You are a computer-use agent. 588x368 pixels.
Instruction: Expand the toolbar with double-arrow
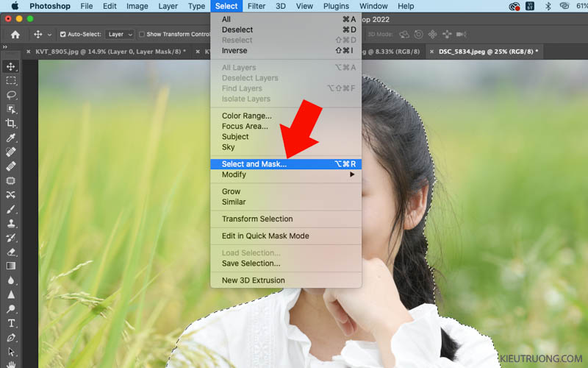(5, 47)
